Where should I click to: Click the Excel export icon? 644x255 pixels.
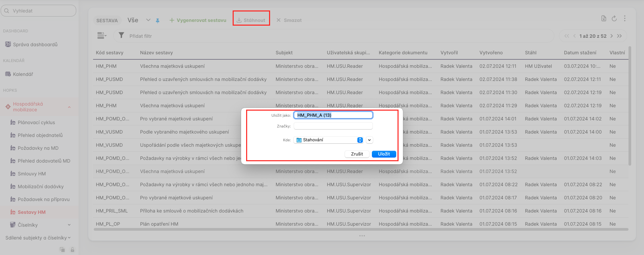[x=604, y=19]
